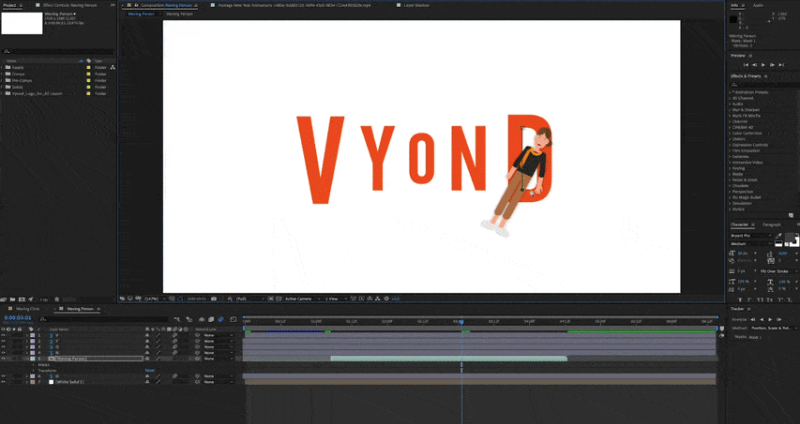Expand the Color Correction effects category
The image size is (800, 424).
pyautogui.click(x=730, y=133)
